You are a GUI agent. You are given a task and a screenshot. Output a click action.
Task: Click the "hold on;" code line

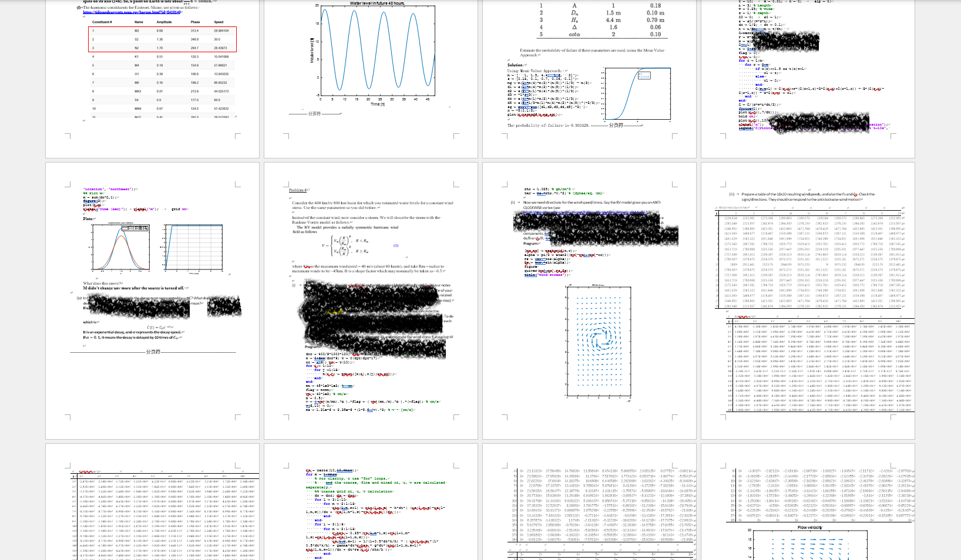pyautogui.click(x=748, y=116)
